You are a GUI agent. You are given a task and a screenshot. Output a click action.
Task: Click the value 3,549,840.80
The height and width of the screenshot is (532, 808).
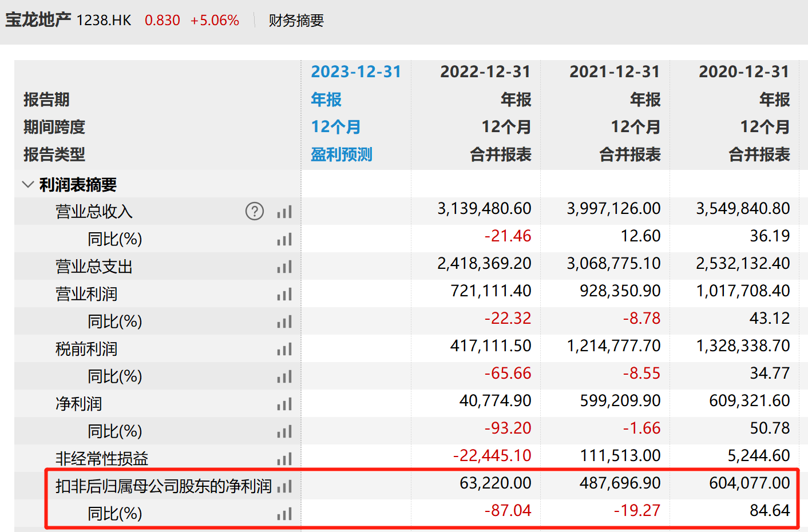coord(743,208)
